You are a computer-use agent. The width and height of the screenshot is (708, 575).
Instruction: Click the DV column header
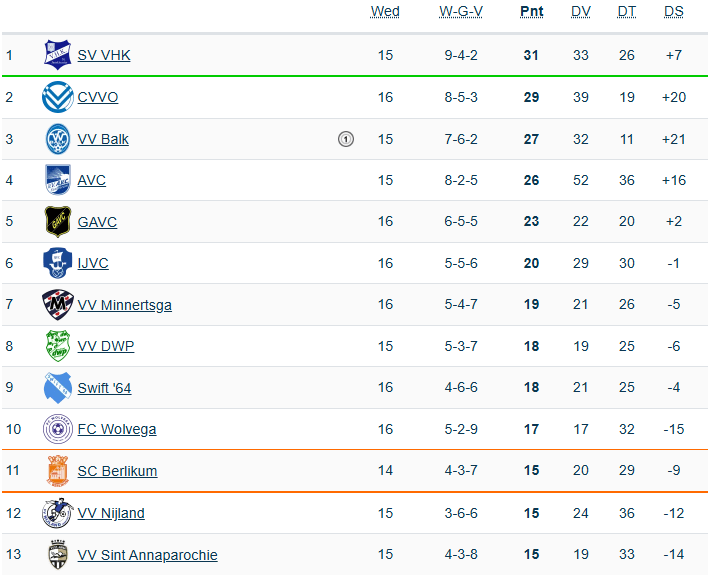click(x=581, y=12)
